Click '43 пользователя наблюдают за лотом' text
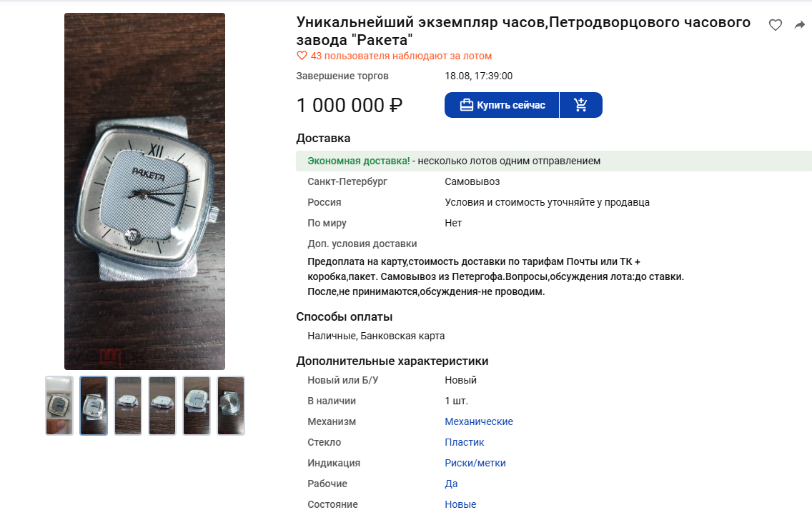The image size is (812, 520). point(401,56)
